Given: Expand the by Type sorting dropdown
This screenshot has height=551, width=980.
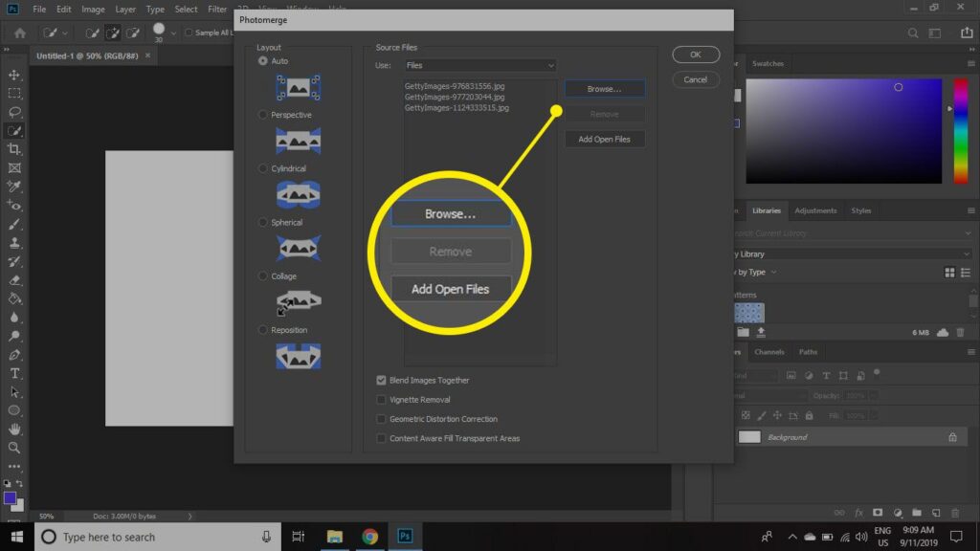Looking at the screenshot, I should pyautogui.click(x=774, y=273).
